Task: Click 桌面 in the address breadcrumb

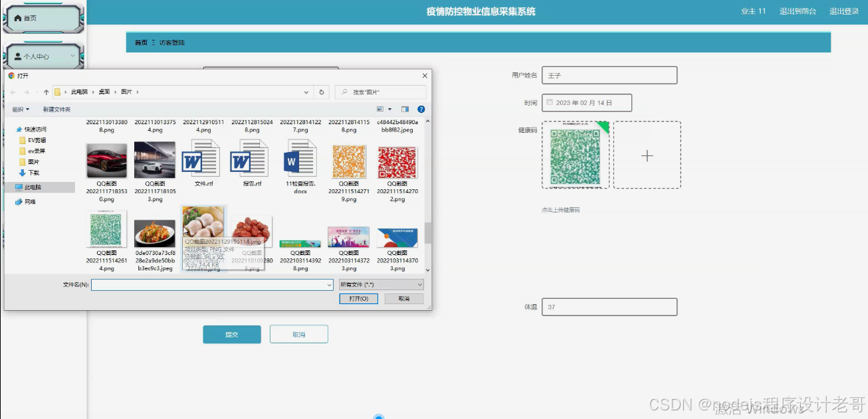Action: (104, 92)
